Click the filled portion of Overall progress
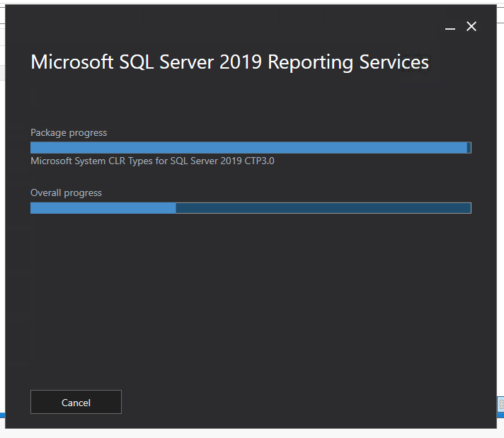The height and width of the screenshot is (438, 504). (103, 207)
